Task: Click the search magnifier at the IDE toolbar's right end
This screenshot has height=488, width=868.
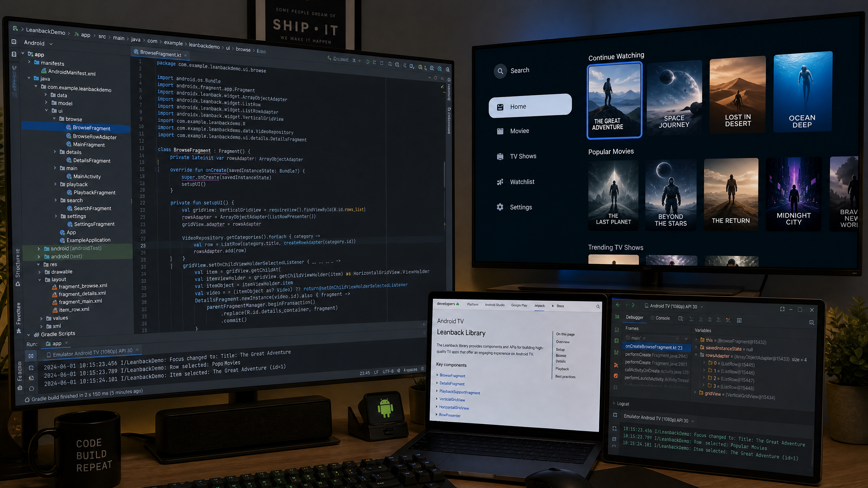Action: pos(448,69)
